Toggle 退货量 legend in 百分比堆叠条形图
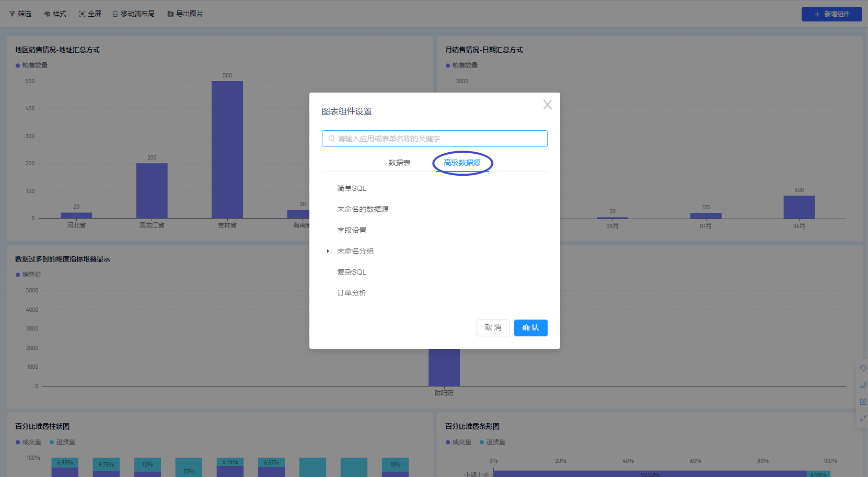The image size is (868, 477). click(492, 442)
